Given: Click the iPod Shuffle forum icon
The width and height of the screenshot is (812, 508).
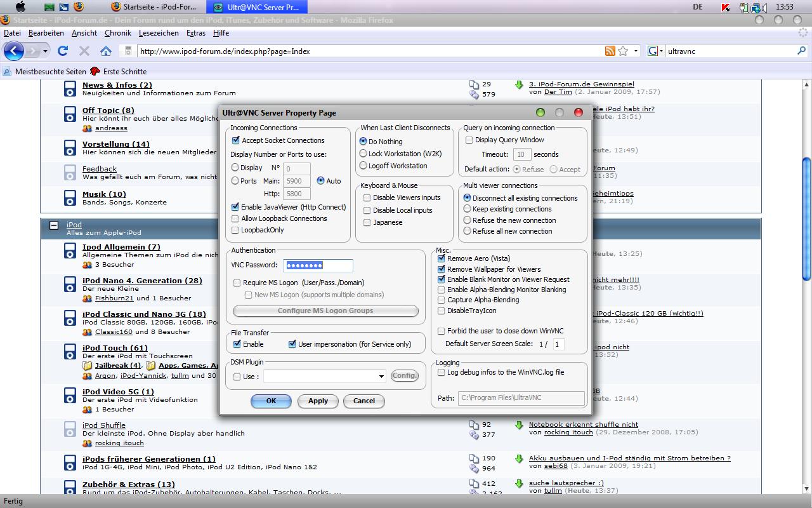Looking at the screenshot, I should point(70,429).
